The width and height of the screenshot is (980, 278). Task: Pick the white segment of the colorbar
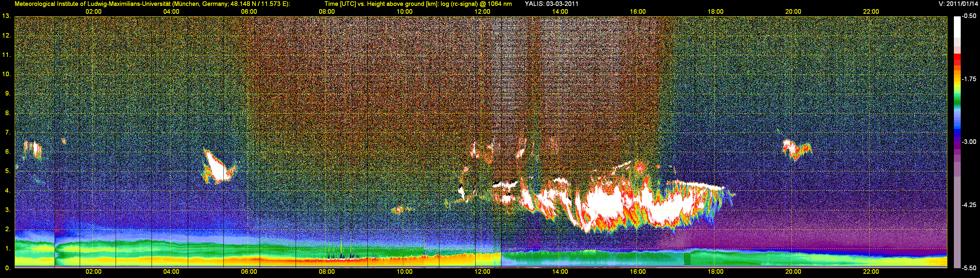click(x=957, y=27)
